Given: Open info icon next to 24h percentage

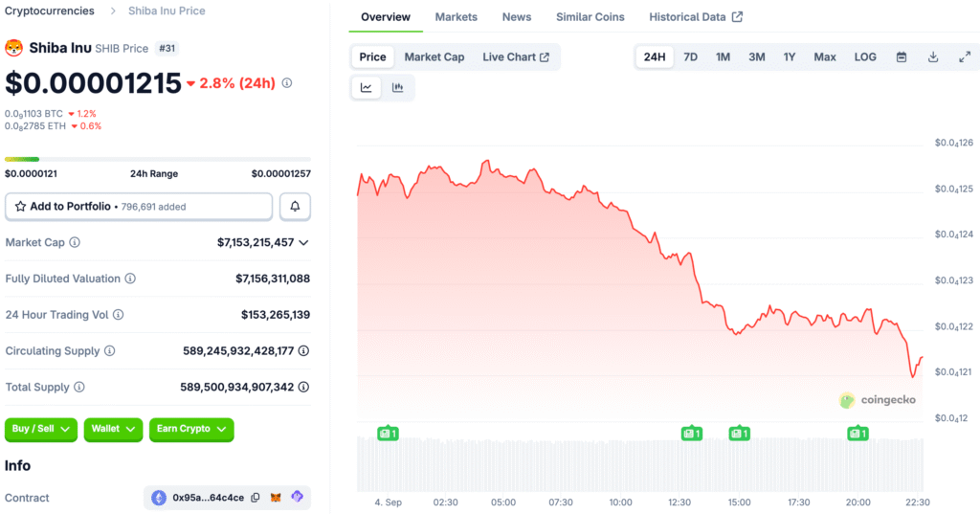Looking at the screenshot, I should click(x=287, y=82).
